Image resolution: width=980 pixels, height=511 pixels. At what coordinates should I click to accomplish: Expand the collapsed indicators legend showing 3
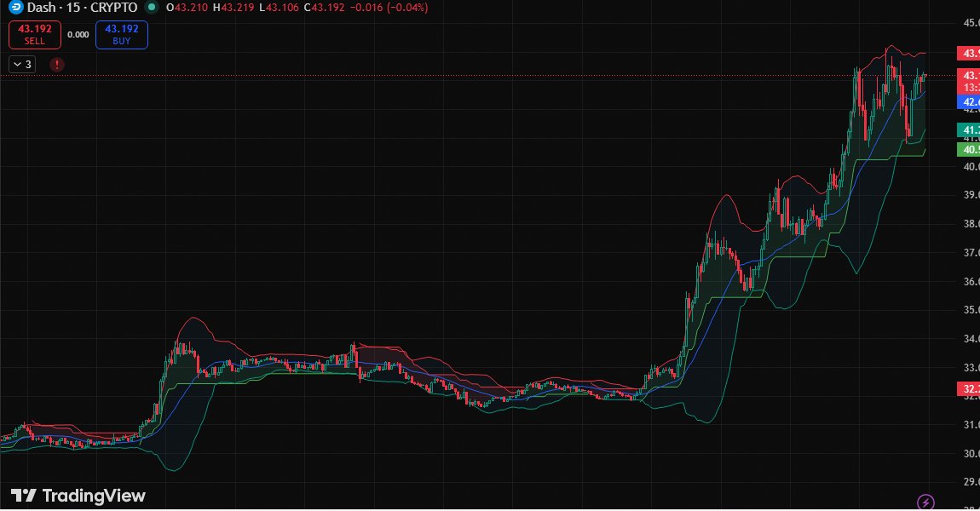[22, 64]
